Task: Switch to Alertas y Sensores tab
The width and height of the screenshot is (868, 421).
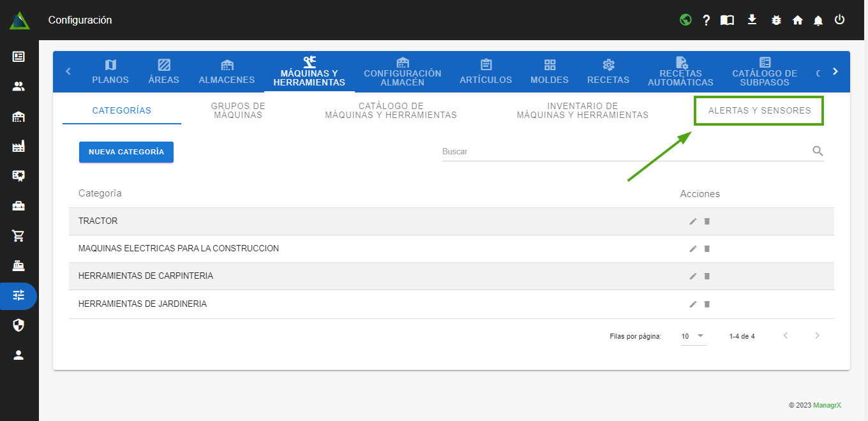Action: (759, 110)
